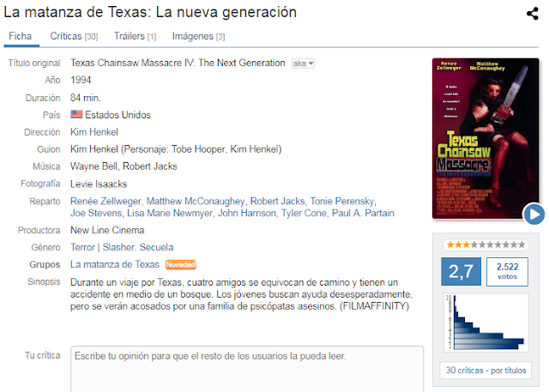Click the orange Novedad badge
Image resolution: width=549 pixels, height=392 pixels.
[x=181, y=264]
